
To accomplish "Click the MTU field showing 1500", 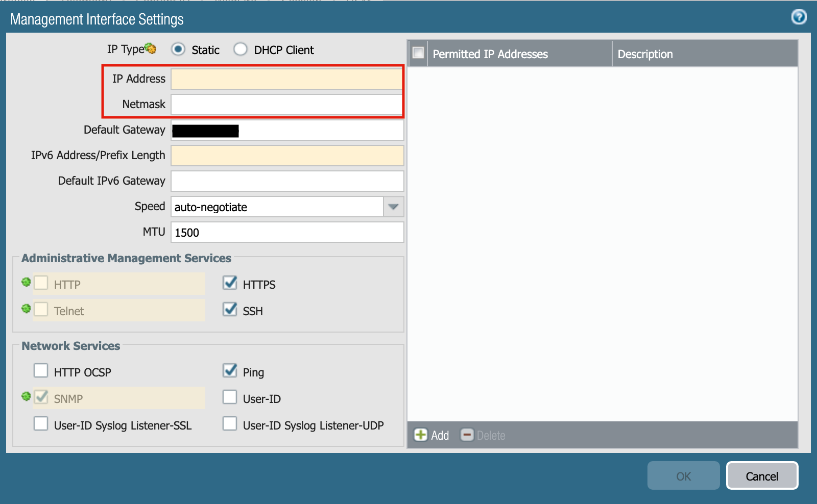I will [x=287, y=232].
